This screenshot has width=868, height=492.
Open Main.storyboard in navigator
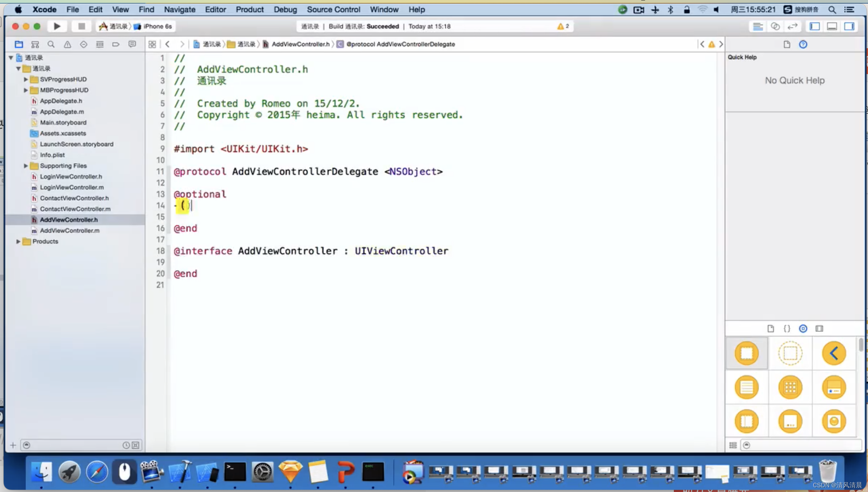(x=63, y=123)
